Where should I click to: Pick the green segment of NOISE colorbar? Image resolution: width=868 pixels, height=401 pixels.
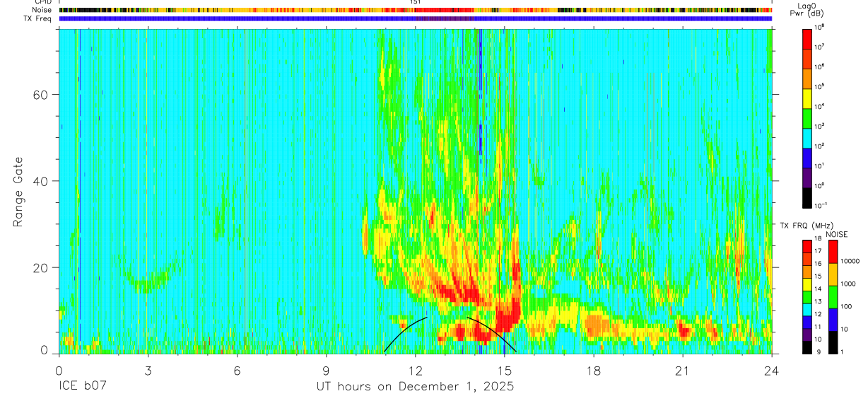[x=834, y=296]
